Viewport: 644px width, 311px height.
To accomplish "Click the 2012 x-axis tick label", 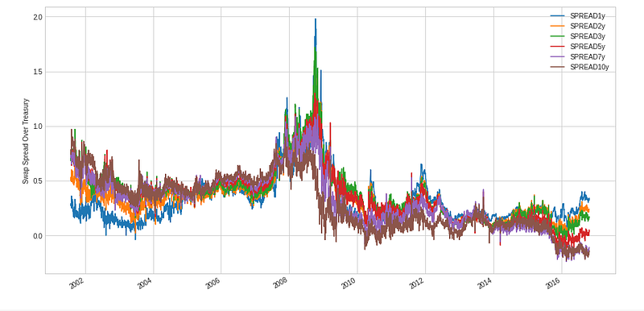I will [x=417, y=284].
